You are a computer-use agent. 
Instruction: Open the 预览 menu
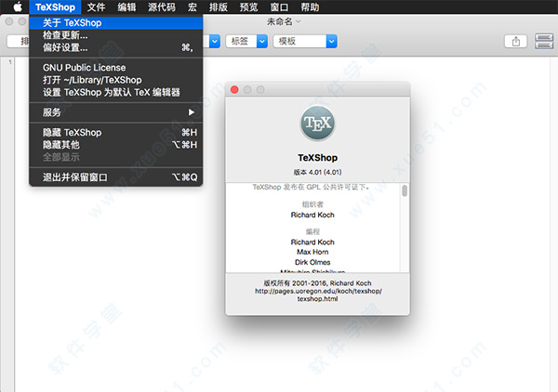coord(248,7)
